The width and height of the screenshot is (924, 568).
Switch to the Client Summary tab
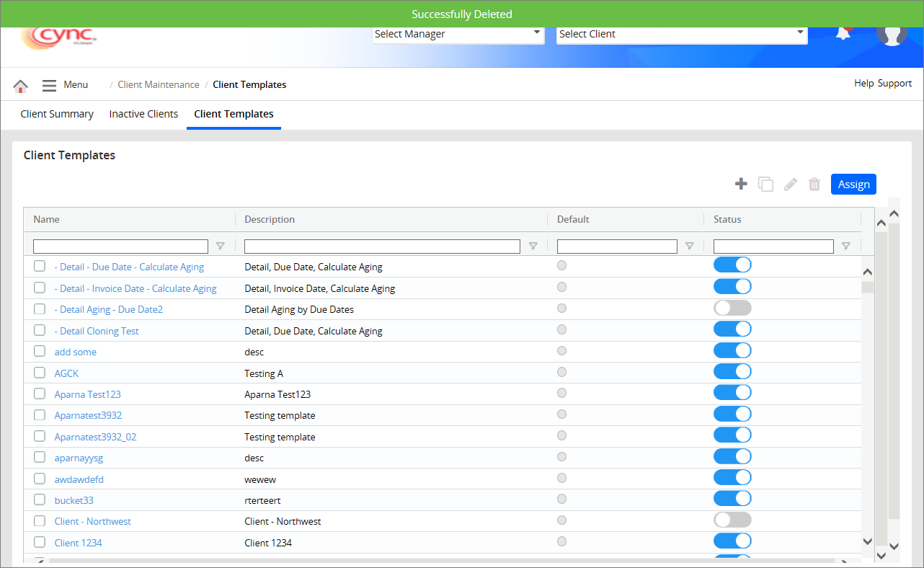pos(57,114)
